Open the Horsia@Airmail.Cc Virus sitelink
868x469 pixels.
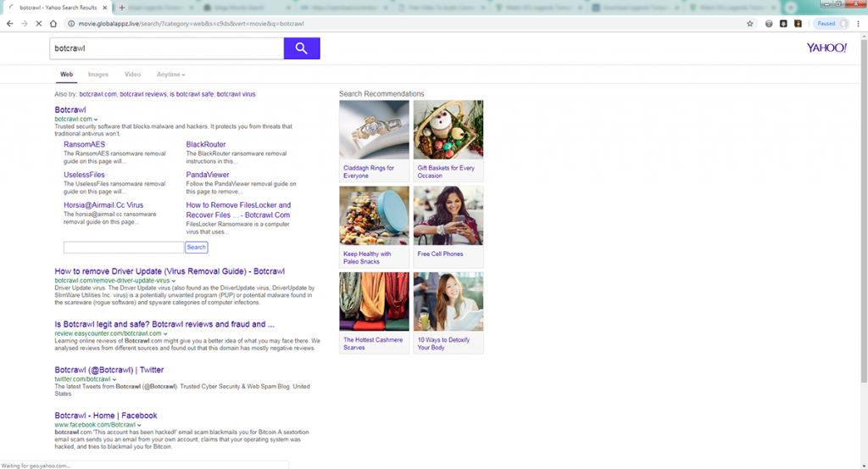pyautogui.click(x=103, y=205)
